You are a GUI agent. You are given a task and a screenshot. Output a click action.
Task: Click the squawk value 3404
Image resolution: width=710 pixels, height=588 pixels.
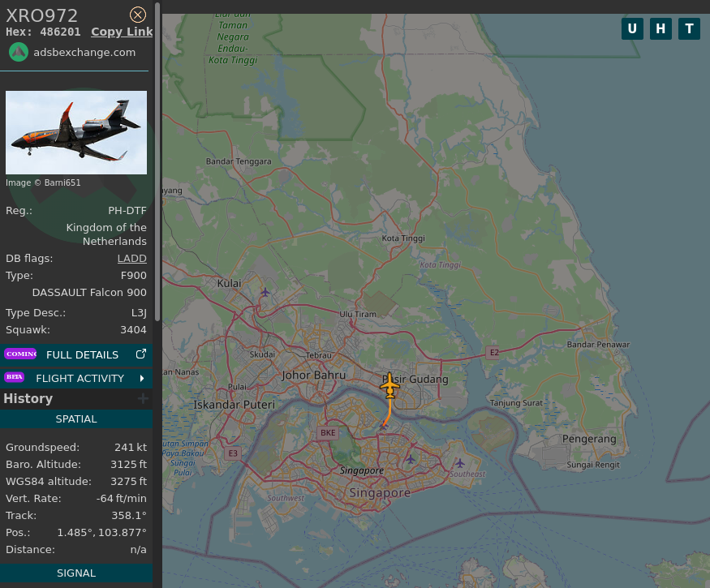pyautogui.click(x=133, y=329)
